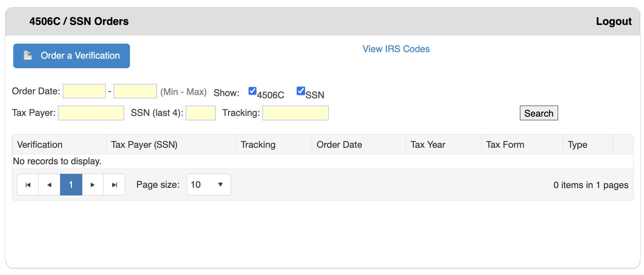Go to next page of results
This screenshot has width=644, height=275.
tap(93, 185)
